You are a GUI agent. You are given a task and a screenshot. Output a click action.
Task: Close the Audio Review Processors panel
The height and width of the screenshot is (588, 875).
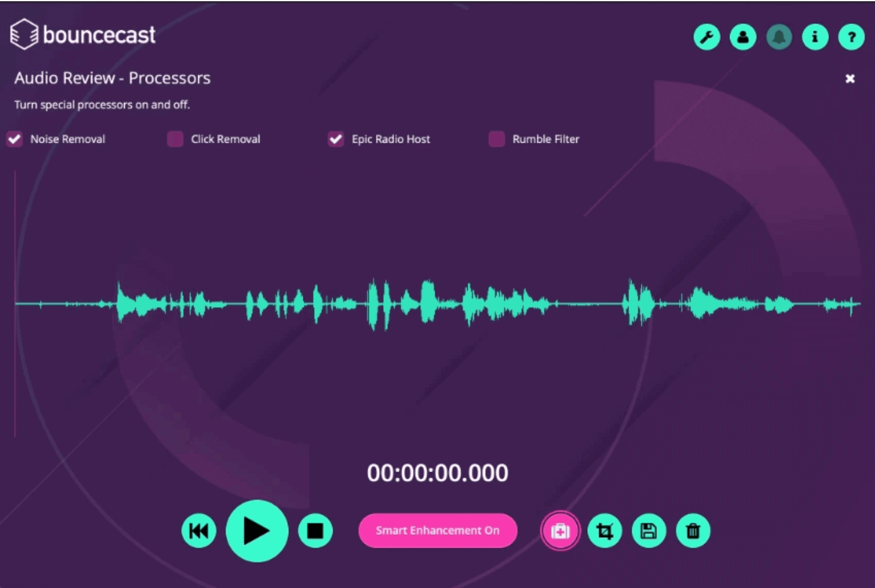click(x=850, y=79)
